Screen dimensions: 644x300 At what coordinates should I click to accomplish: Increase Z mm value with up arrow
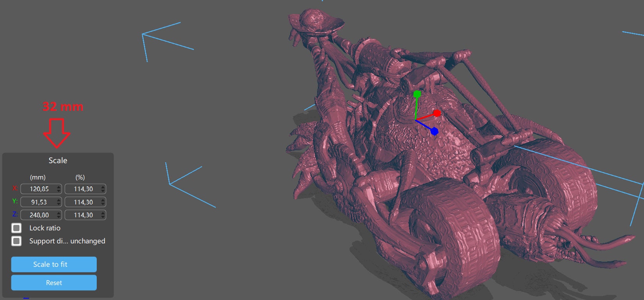[59, 213]
